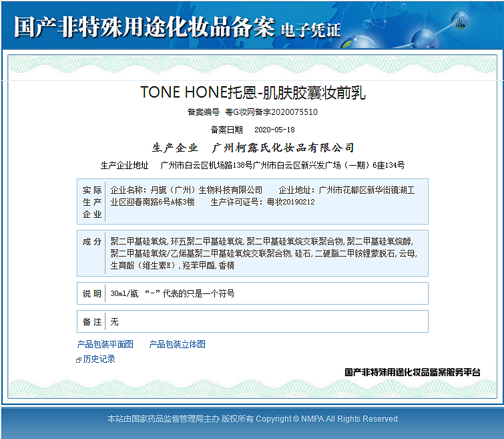
Task: Open the 历史记录 link
Action: tap(99, 359)
